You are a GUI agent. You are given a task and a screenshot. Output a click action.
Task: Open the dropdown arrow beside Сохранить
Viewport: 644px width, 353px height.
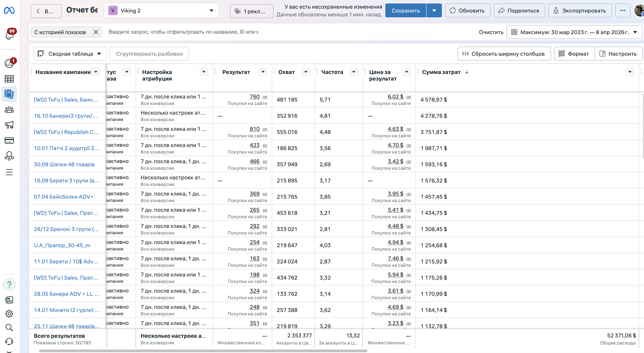click(434, 11)
